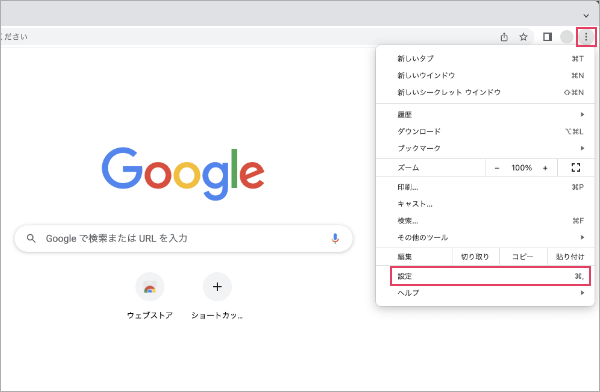The image size is (600, 392).
Task: Bookmark this page with the star icon
Action: point(523,37)
